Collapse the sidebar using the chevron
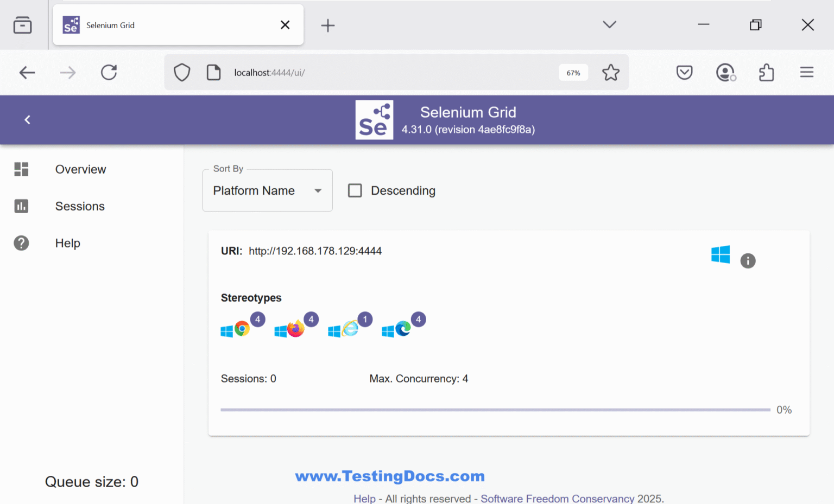Screen dimensions: 834x504 click(27, 119)
